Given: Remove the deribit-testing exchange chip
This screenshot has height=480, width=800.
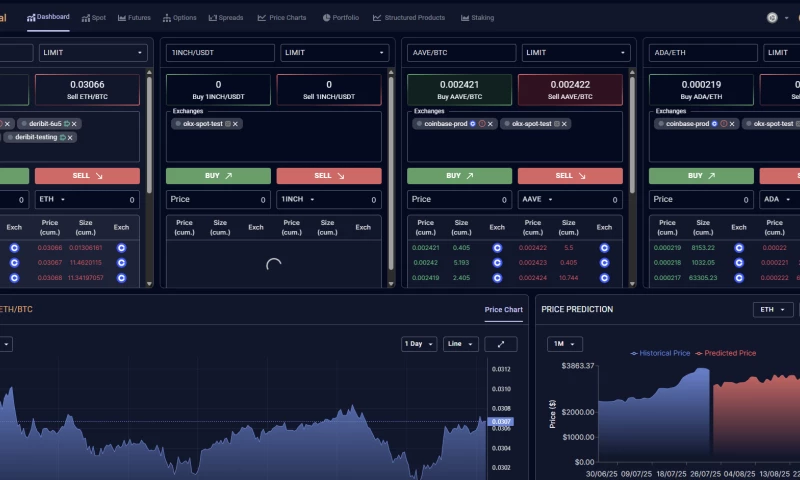Looking at the screenshot, I should coord(70,138).
